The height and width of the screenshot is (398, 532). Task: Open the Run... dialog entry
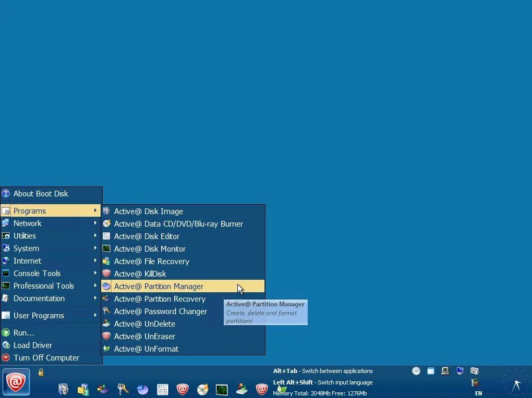click(51, 332)
